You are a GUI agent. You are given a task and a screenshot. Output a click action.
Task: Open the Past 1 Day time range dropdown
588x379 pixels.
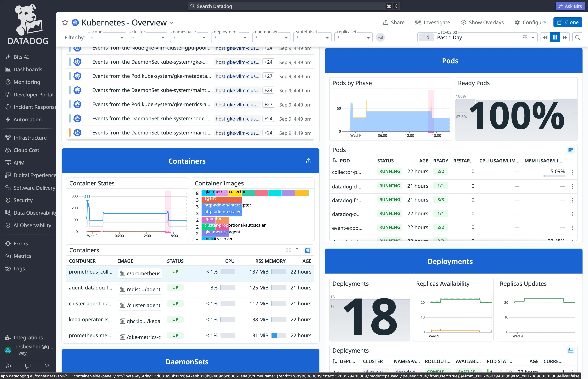click(x=477, y=37)
